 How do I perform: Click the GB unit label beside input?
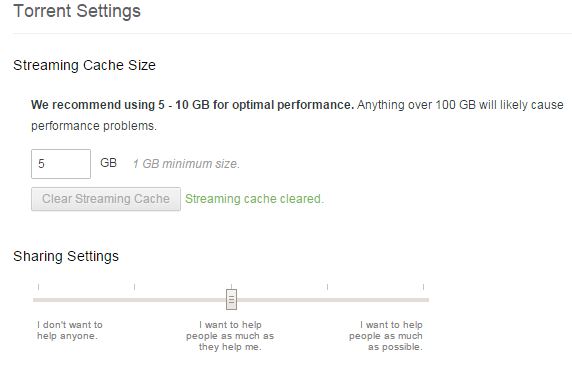108,163
